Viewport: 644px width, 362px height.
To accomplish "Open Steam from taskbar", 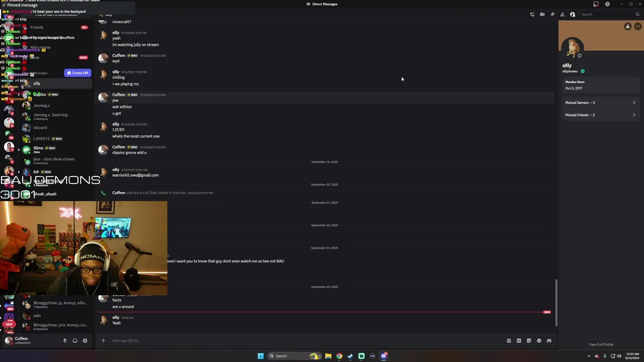I will pos(350,356).
